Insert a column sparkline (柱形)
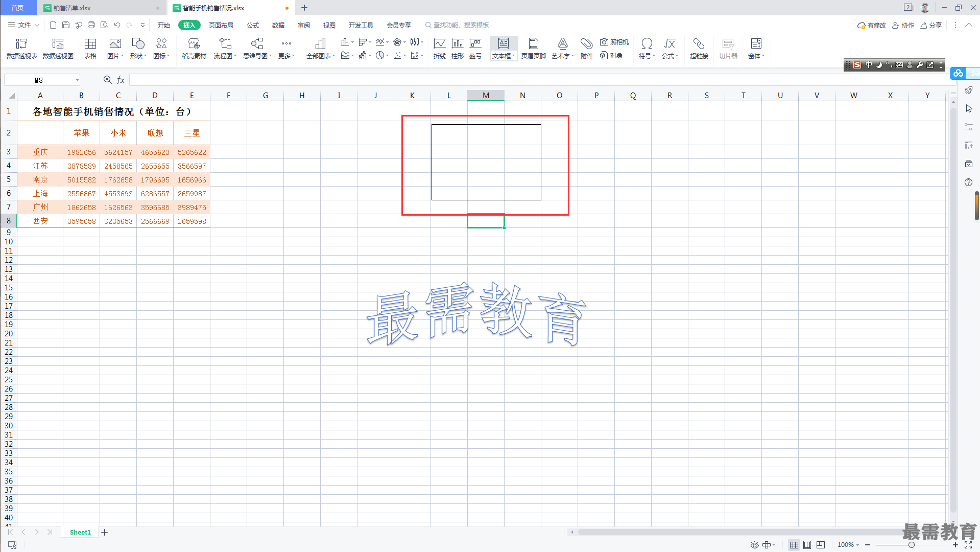 (458, 49)
